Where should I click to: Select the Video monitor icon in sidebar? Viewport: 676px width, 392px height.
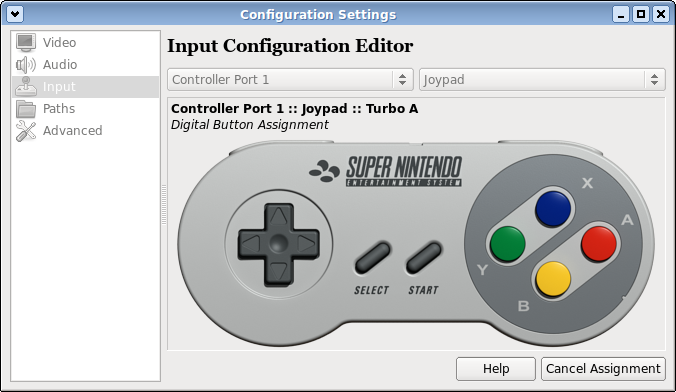tap(26, 43)
